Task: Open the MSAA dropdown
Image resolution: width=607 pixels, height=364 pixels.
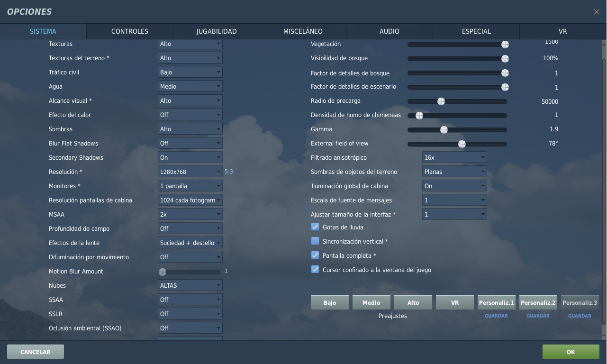Action: [190, 214]
